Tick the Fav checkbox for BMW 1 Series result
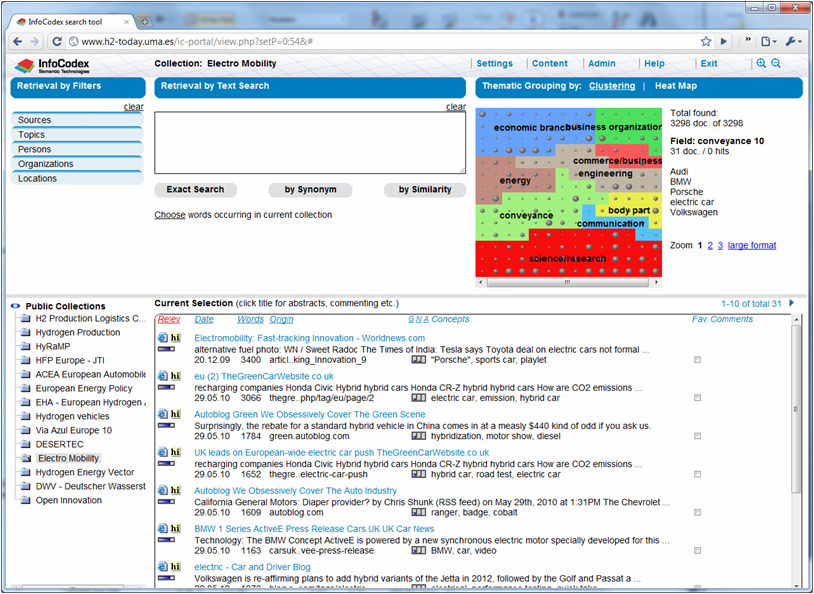The width and height of the screenshot is (814, 594). click(697, 550)
